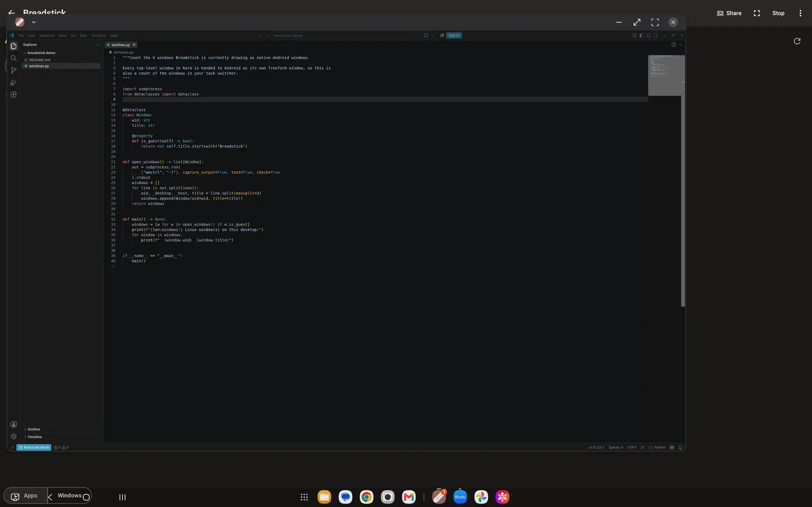Toggle fullscreen for the Breadstick stream
This screenshot has height=507, width=812.
[x=757, y=13]
